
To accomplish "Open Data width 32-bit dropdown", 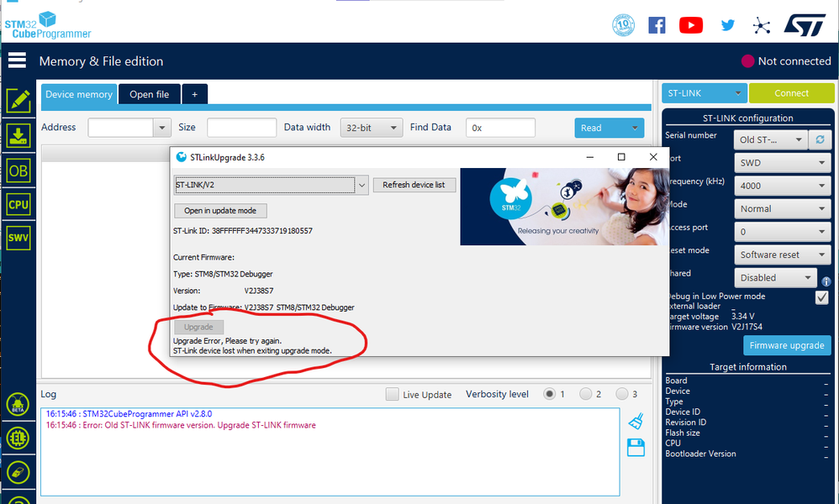I will pyautogui.click(x=372, y=128).
